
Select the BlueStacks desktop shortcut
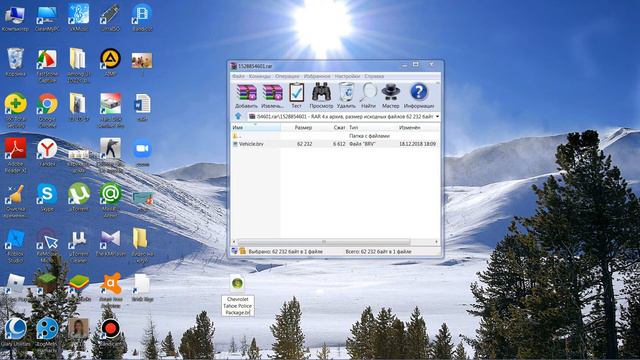79,287
